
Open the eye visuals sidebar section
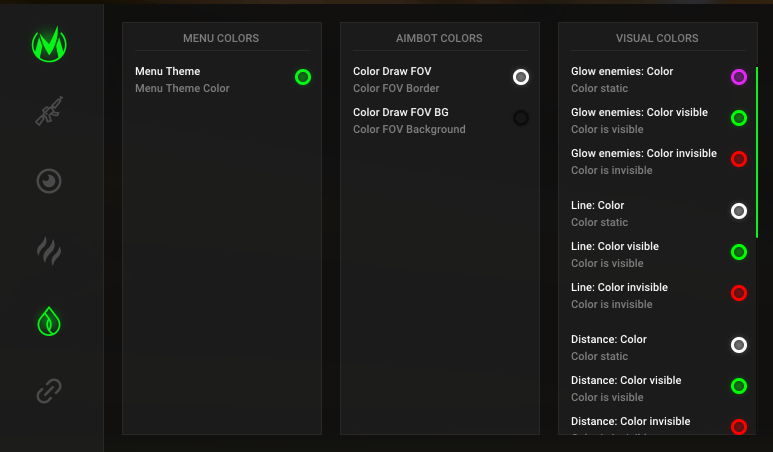[48, 181]
